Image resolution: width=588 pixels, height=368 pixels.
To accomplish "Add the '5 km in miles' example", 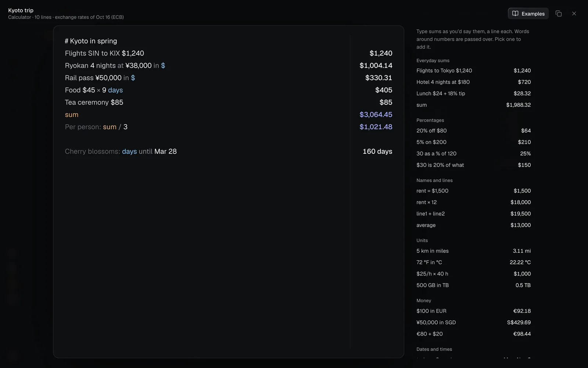I will [x=474, y=251].
